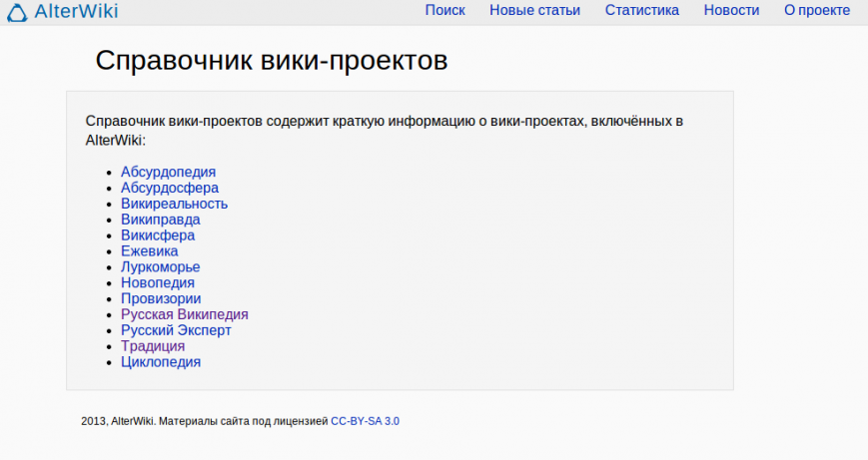
Task: Click the AlterWiki logo icon
Action: (x=18, y=12)
